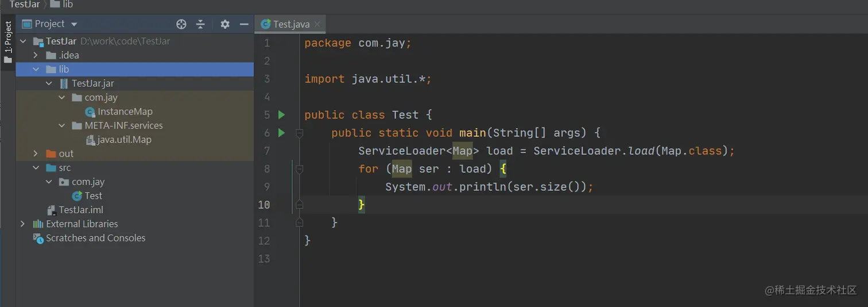Select the TestJar.iml file

click(135, 210)
